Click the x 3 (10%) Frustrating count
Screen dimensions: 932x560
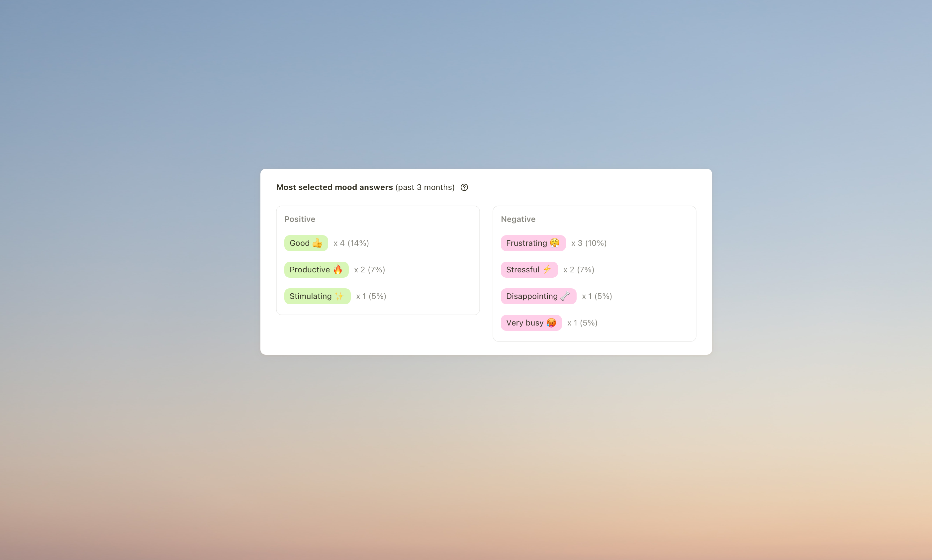[x=589, y=242]
